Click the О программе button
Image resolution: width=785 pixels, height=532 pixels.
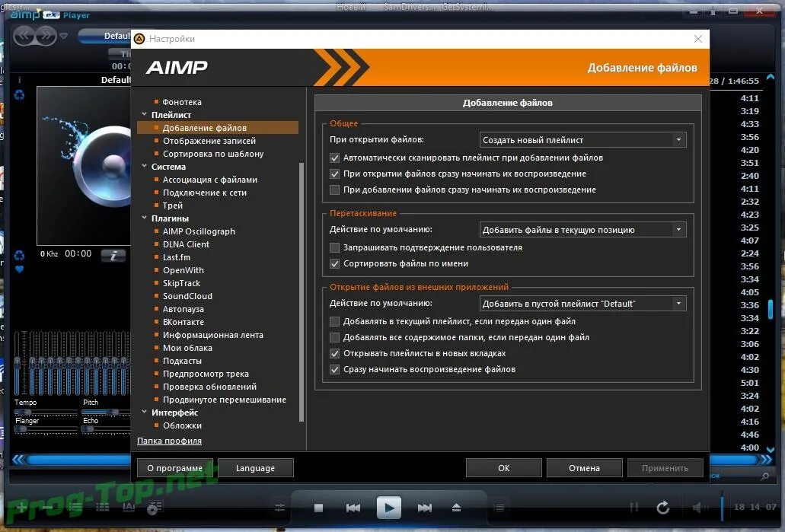click(x=174, y=468)
